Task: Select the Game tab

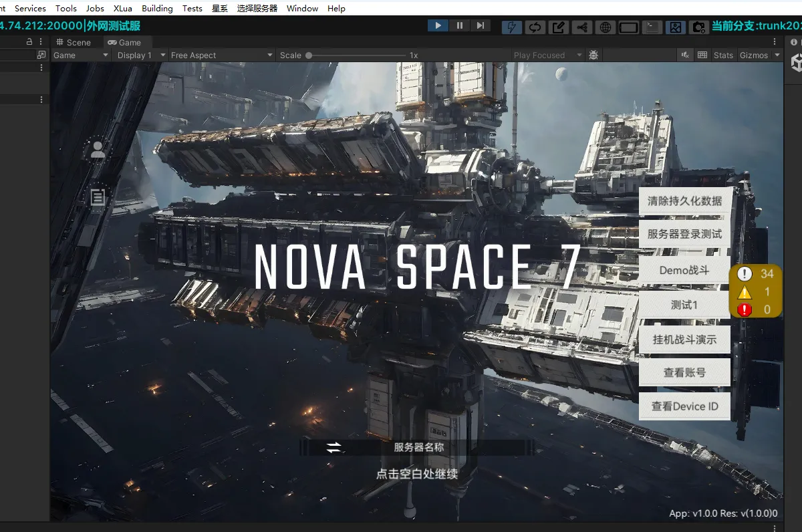Action: click(x=125, y=42)
